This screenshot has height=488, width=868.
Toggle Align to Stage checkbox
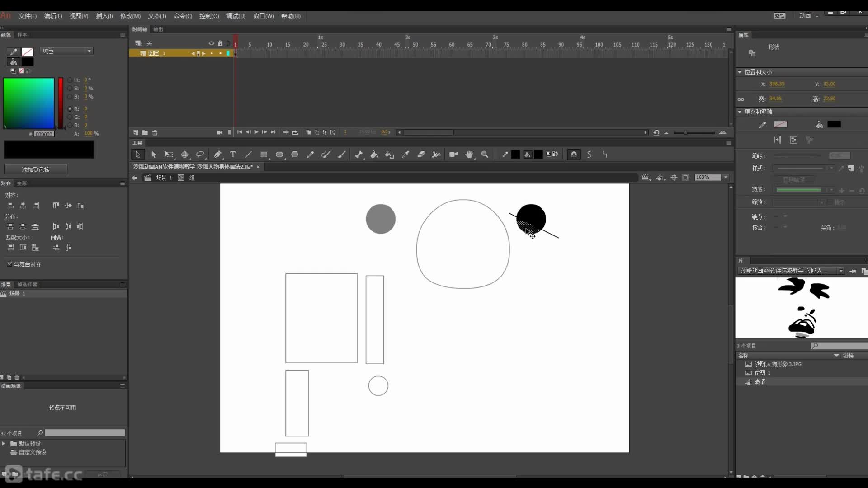9,264
